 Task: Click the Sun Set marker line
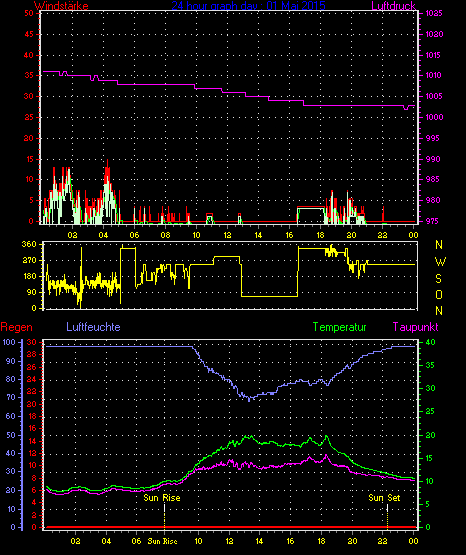pyautogui.click(x=387, y=516)
